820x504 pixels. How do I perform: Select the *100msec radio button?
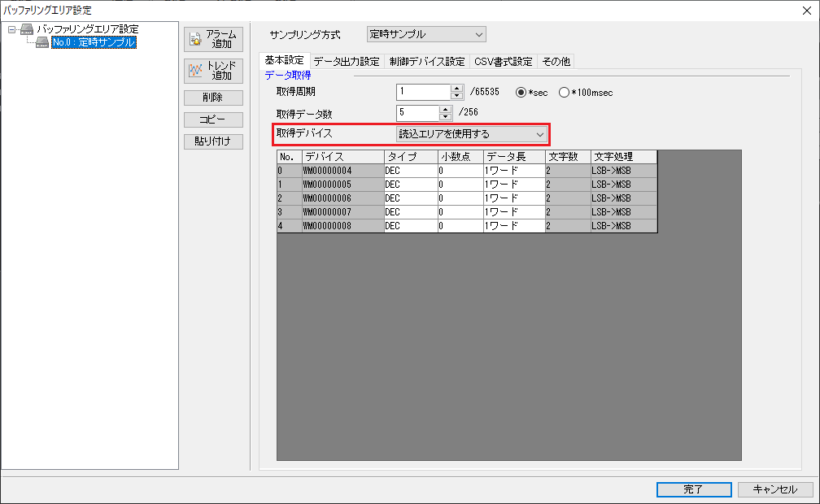point(564,93)
